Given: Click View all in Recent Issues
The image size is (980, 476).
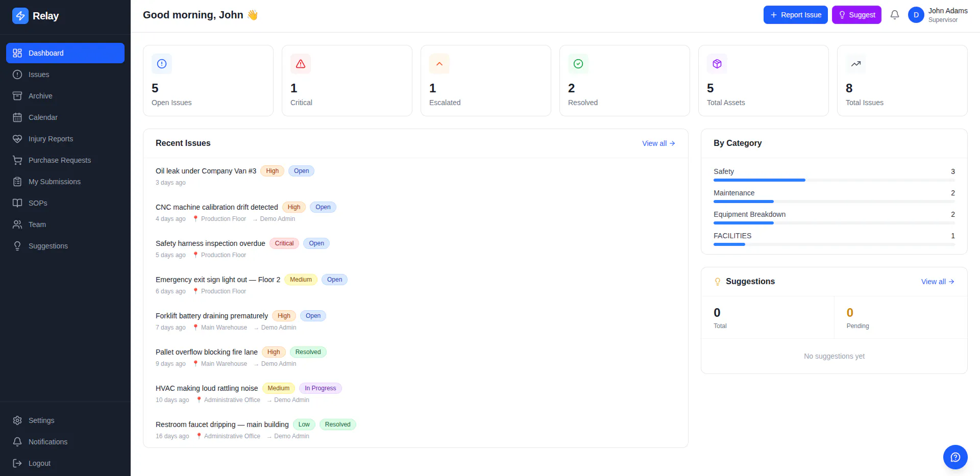Looking at the screenshot, I should 658,143.
